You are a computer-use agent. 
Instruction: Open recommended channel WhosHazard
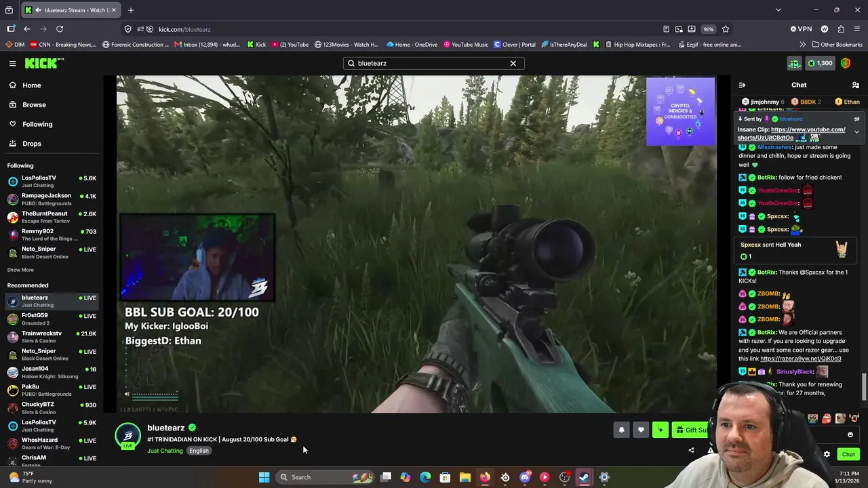(x=52, y=444)
